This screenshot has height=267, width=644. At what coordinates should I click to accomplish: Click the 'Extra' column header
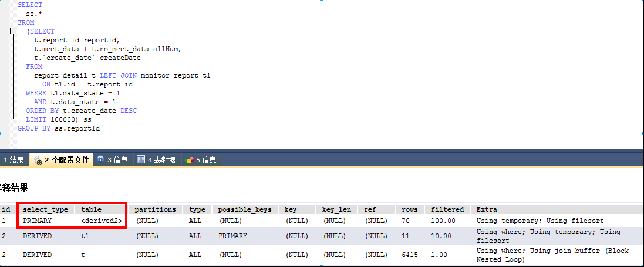(487, 209)
